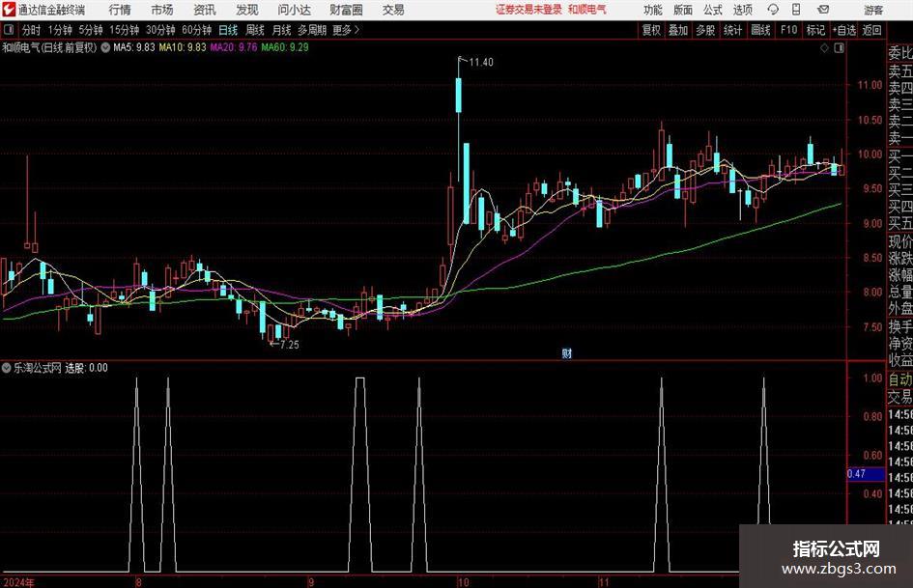This screenshot has height=588, width=913.
Task: Click the 多股 multi-stock button
Action: point(705,30)
